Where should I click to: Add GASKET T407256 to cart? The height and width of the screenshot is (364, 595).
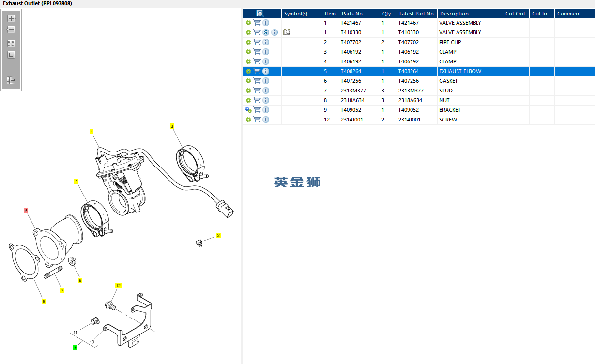click(x=257, y=81)
